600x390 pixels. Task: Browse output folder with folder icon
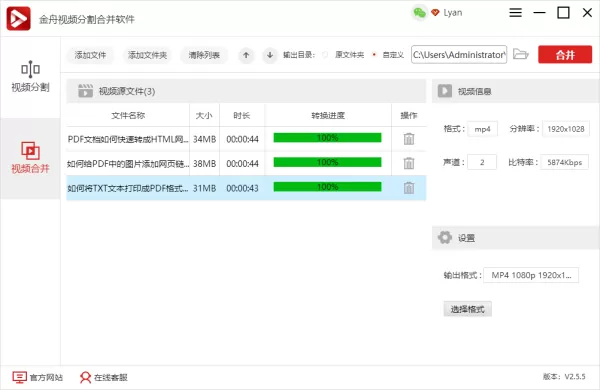coord(520,54)
